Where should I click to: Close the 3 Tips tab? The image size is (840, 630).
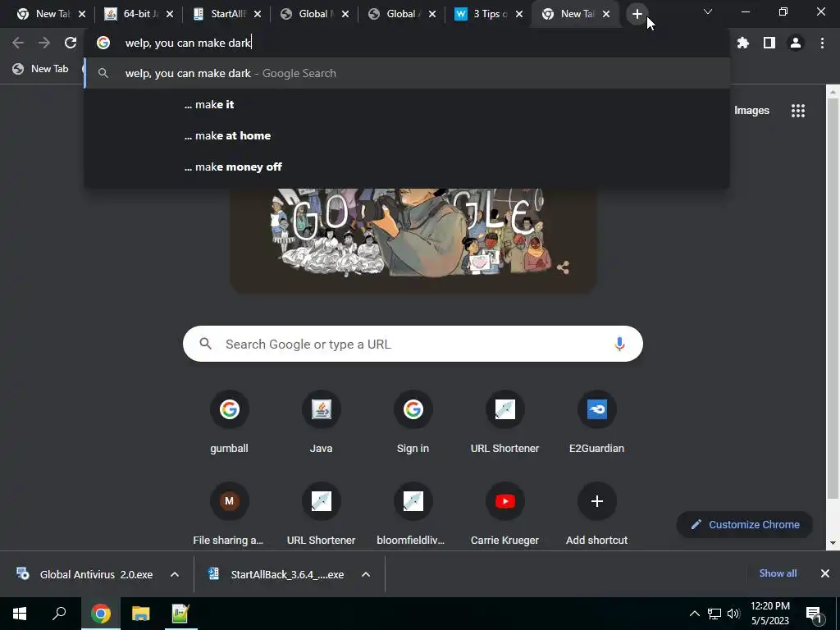click(x=519, y=15)
